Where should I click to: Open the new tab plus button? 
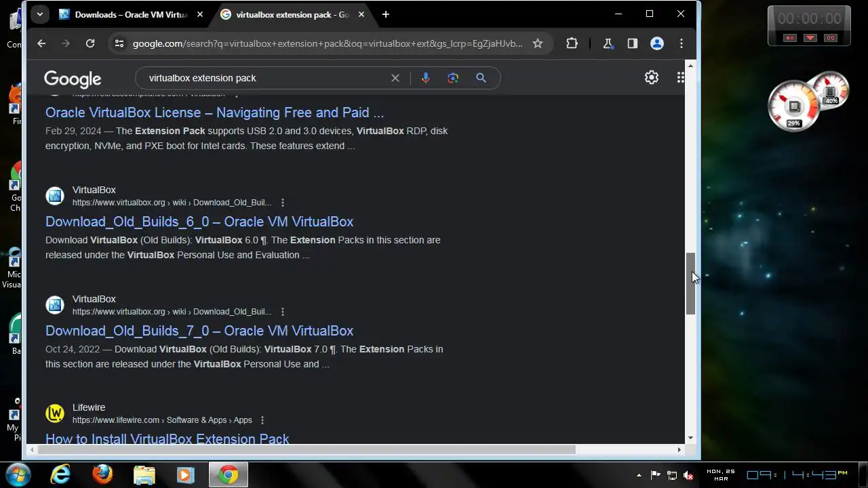point(385,14)
